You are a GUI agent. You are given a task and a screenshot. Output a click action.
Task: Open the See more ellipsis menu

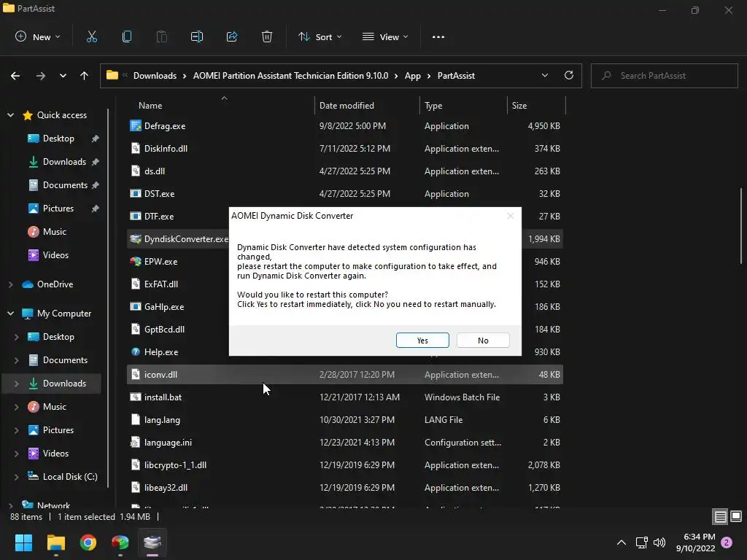coord(438,36)
